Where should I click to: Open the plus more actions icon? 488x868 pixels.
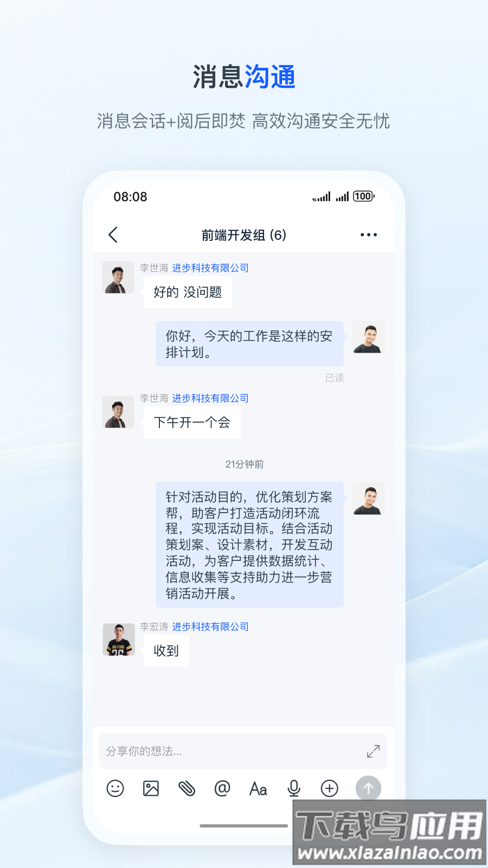[330, 788]
